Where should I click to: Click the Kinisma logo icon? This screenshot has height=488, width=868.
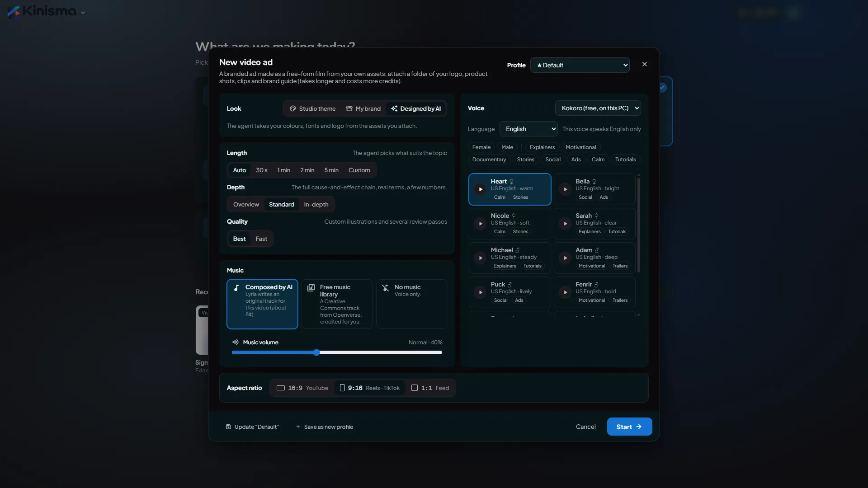click(x=14, y=12)
